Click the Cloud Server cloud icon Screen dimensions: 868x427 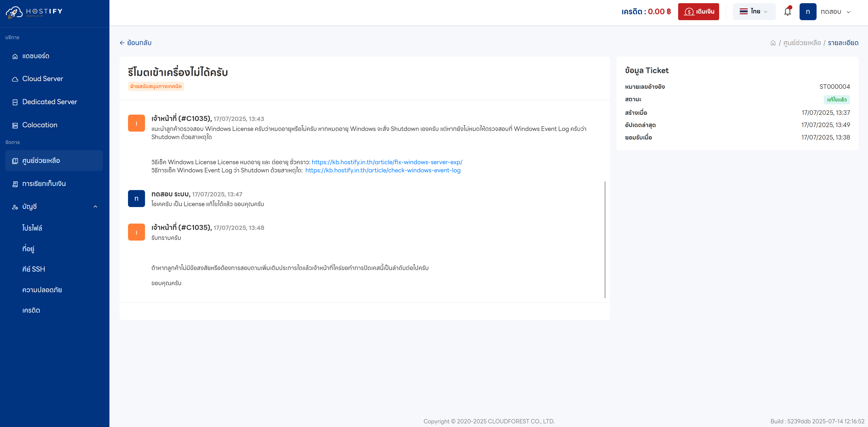tap(15, 79)
